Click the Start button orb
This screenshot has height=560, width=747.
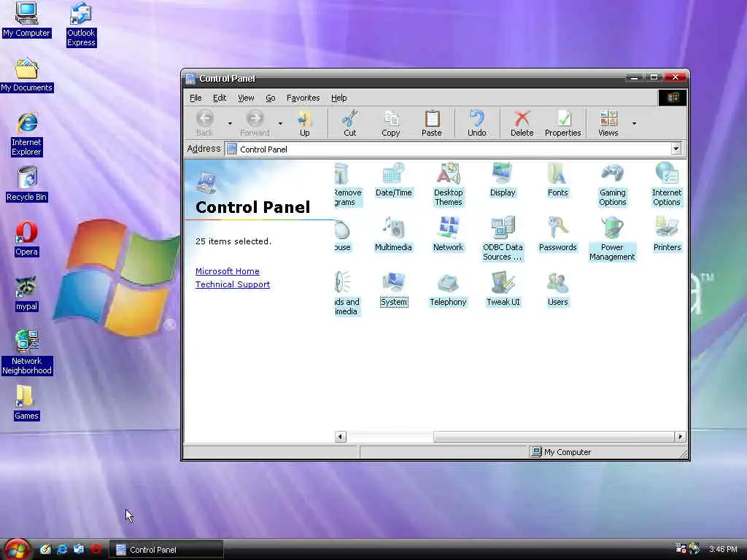pyautogui.click(x=18, y=549)
